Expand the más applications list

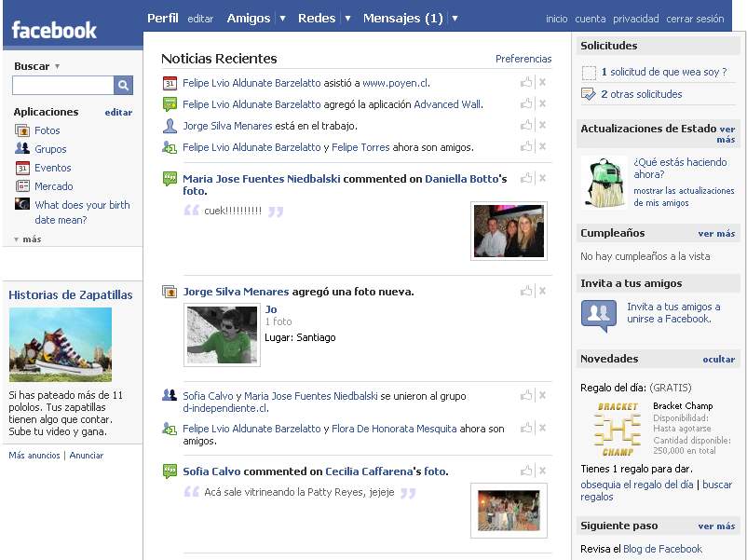28,239
